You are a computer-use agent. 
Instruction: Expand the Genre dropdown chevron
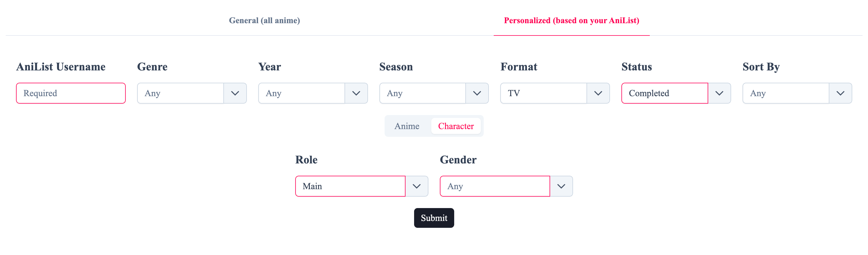[235, 93]
